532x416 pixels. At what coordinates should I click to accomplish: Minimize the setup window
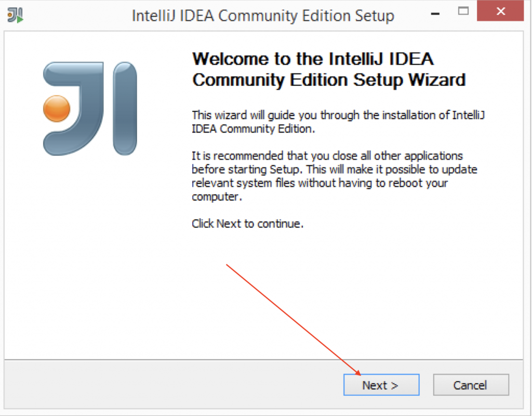click(x=435, y=14)
